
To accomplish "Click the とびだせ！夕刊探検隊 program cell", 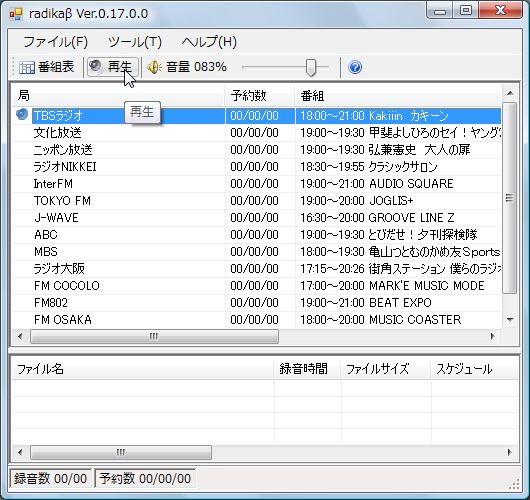I will 398,235.
